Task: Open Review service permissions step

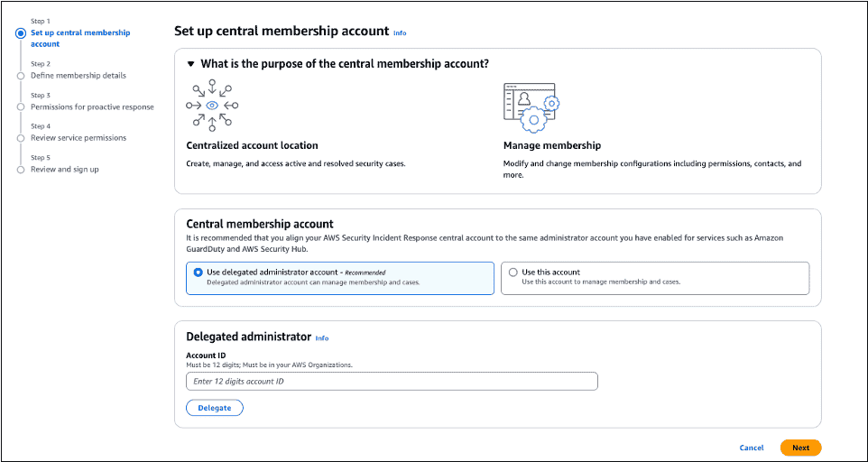Action: click(78, 138)
